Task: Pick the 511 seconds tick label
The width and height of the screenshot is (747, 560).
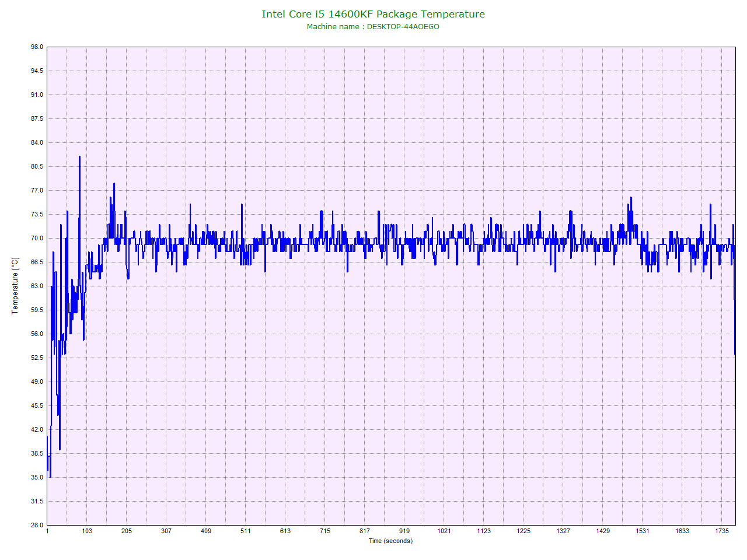Action: coord(246,531)
